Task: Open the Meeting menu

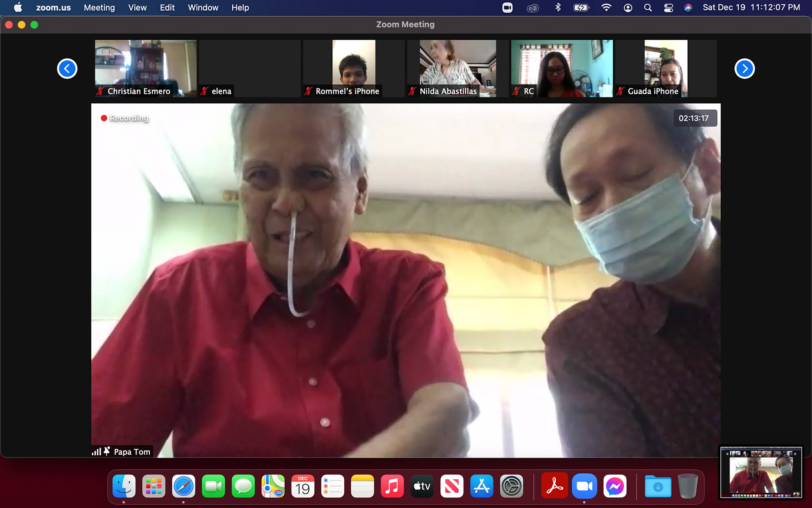Action: point(99,8)
